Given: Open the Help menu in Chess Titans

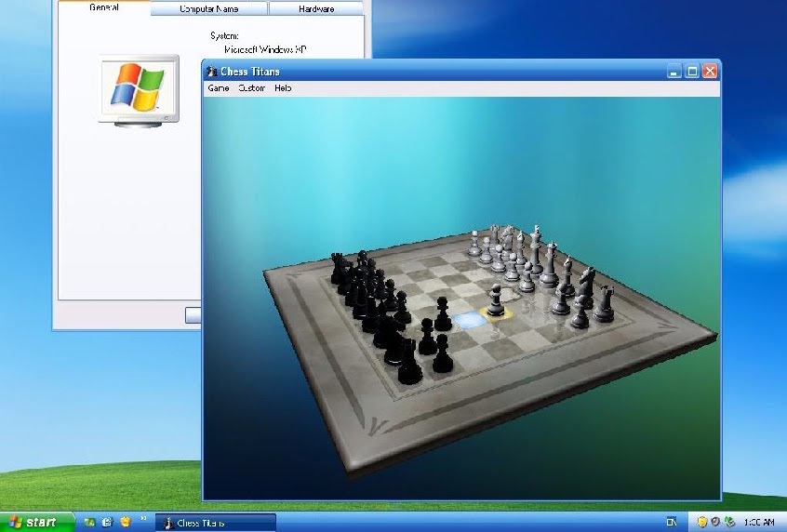Looking at the screenshot, I should pyautogui.click(x=283, y=87).
